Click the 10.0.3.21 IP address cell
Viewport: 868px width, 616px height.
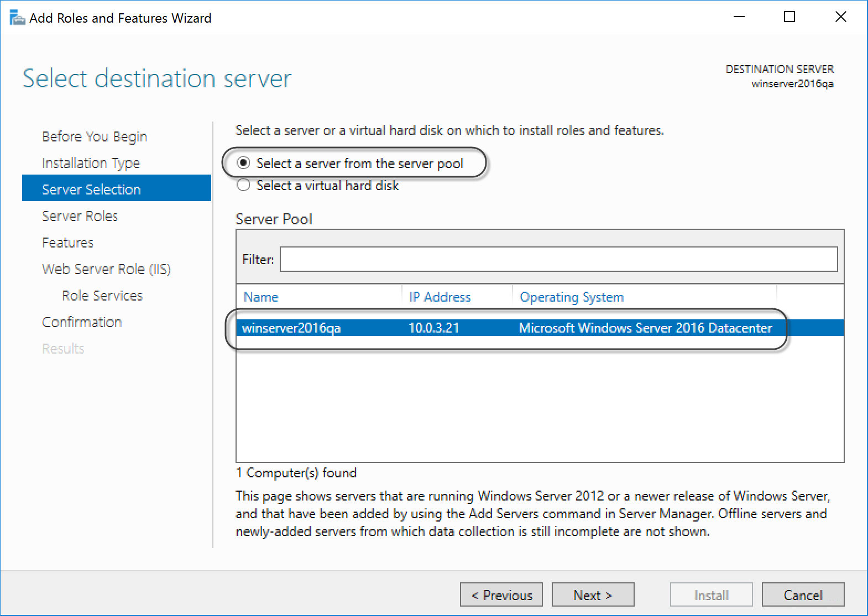(434, 328)
